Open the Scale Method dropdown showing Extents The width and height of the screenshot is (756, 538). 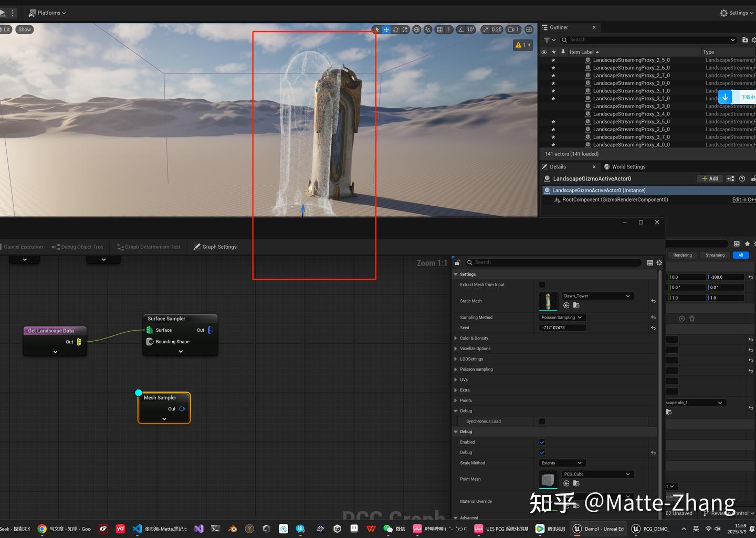pos(562,462)
